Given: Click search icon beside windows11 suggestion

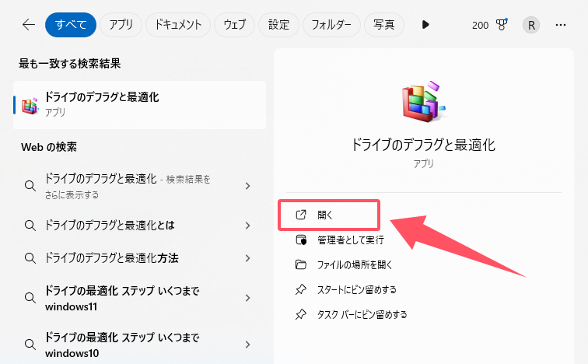Looking at the screenshot, I should point(30,298).
